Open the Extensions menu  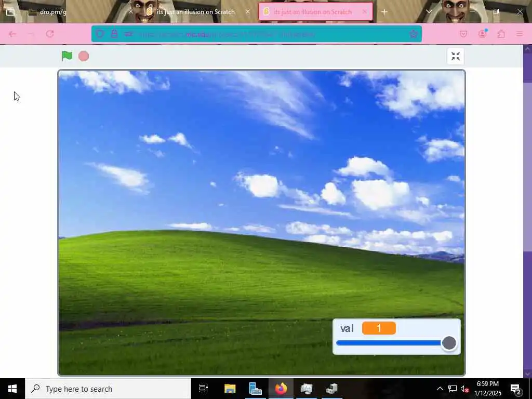coord(501,34)
